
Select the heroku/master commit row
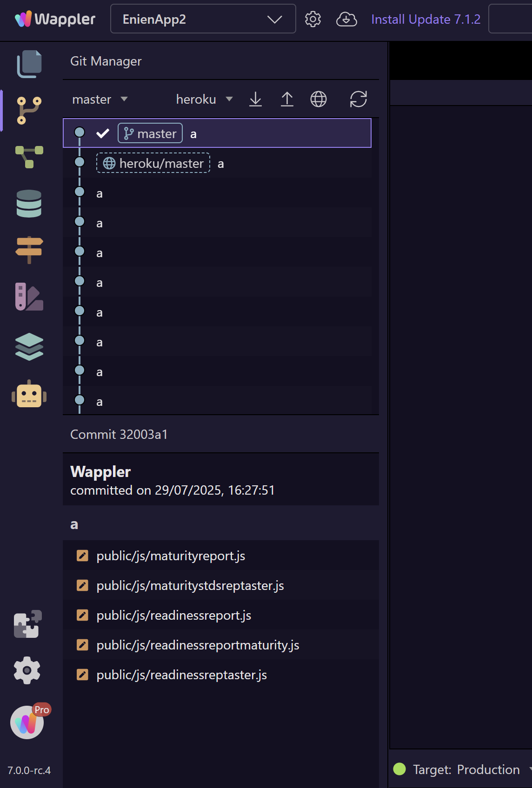point(217,163)
